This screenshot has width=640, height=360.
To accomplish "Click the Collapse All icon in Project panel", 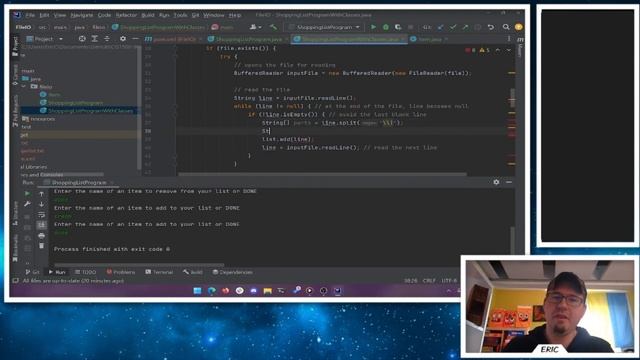I will pos(107,39).
